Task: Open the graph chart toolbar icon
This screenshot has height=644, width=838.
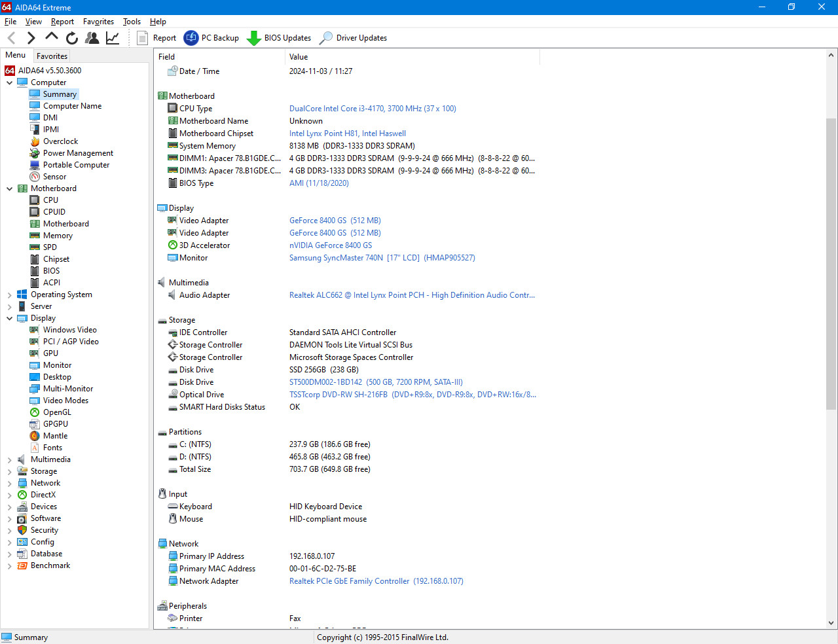Action: coord(113,38)
